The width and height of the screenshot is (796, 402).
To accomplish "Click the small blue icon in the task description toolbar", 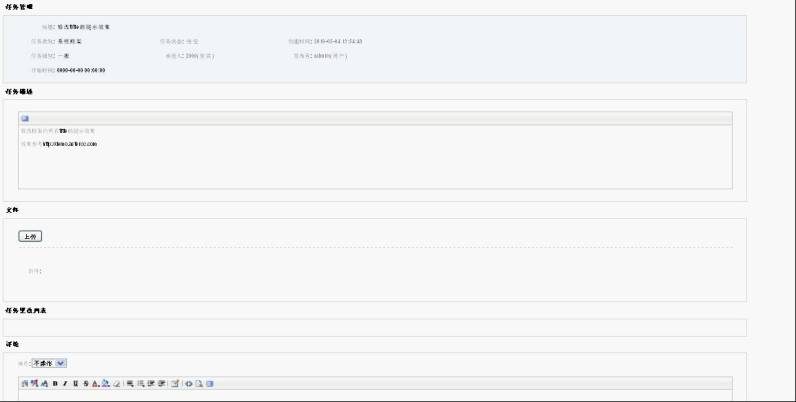I will click(x=25, y=118).
